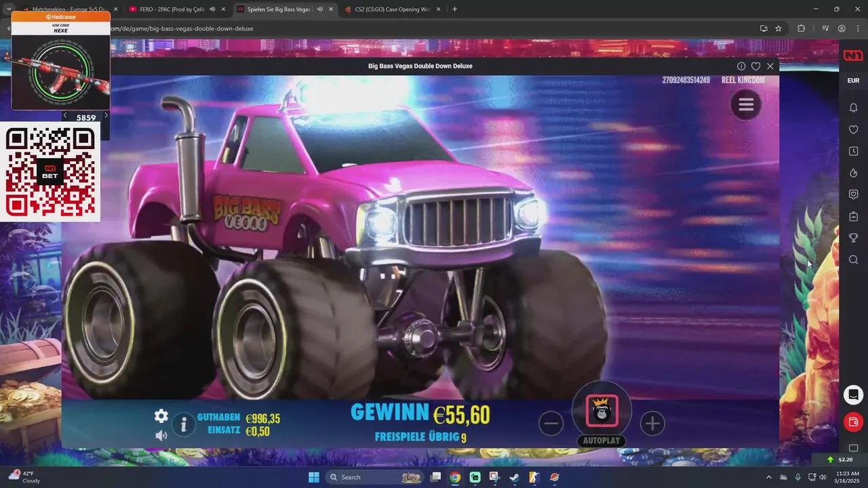Open weather widget showing 42°F Cloudy
This screenshot has height=488, width=868.
click(x=24, y=477)
